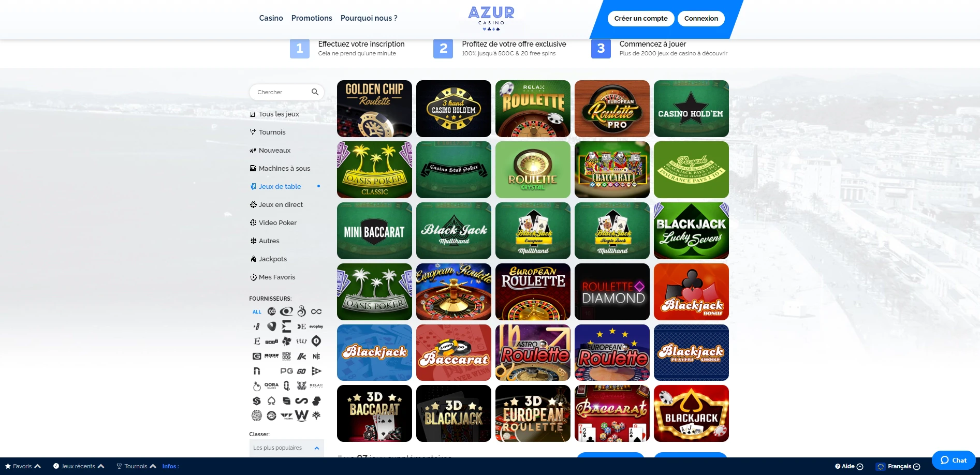Filter by the brain-pattern provider logo
This screenshot has width=980, height=475.
[257, 415]
